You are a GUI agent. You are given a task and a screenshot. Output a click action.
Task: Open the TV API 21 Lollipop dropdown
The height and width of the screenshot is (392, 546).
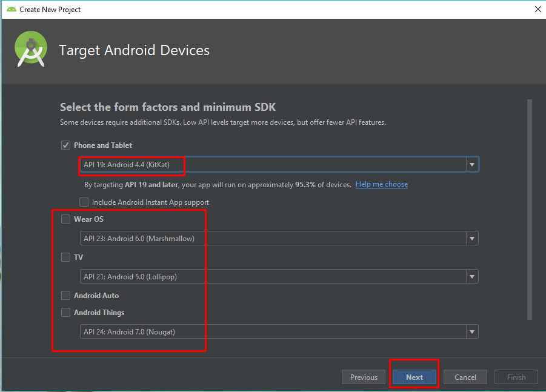[x=279, y=277]
